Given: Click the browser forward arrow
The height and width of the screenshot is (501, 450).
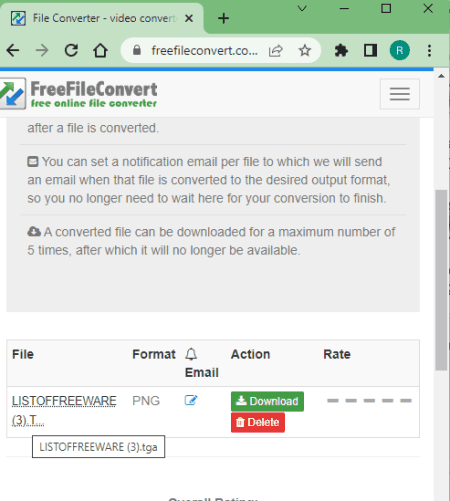Looking at the screenshot, I should click(x=42, y=51).
